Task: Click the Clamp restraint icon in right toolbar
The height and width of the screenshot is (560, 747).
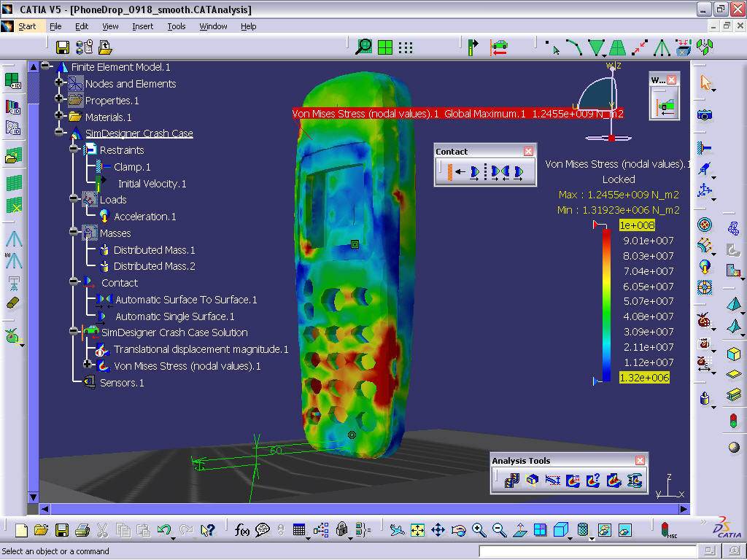Action: [705, 148]
